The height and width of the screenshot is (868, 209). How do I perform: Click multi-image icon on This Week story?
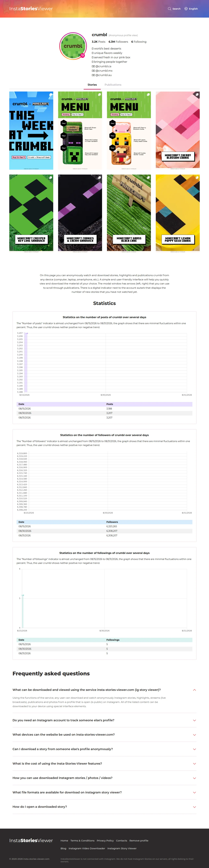click(x=51, y=95)
